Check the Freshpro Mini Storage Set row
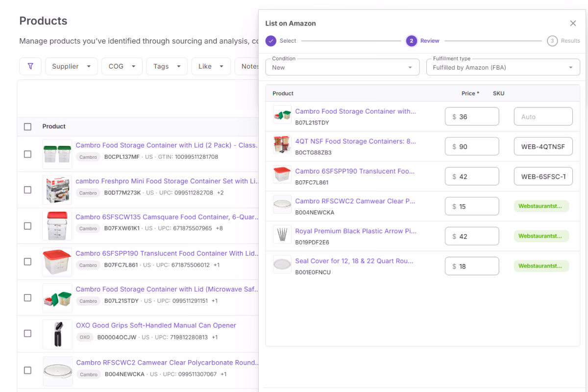588x392 pixels. [x=27, y=190]
